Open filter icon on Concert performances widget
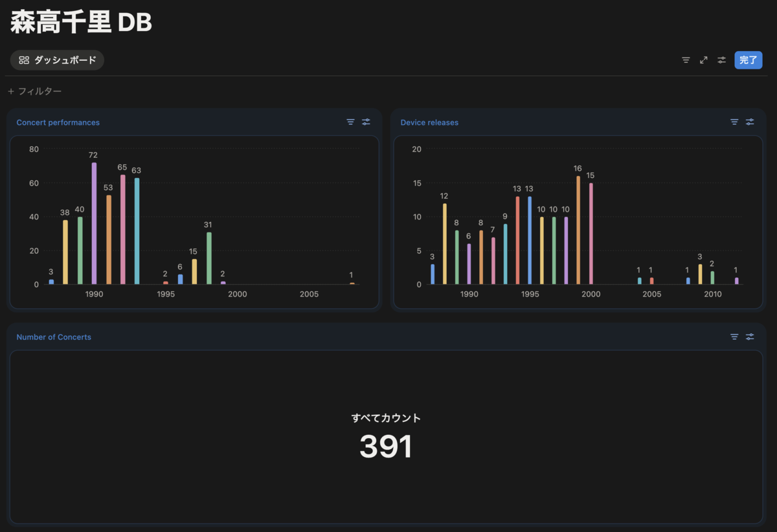The width and height of the screenshot is (777, 532). pos(350,122)
